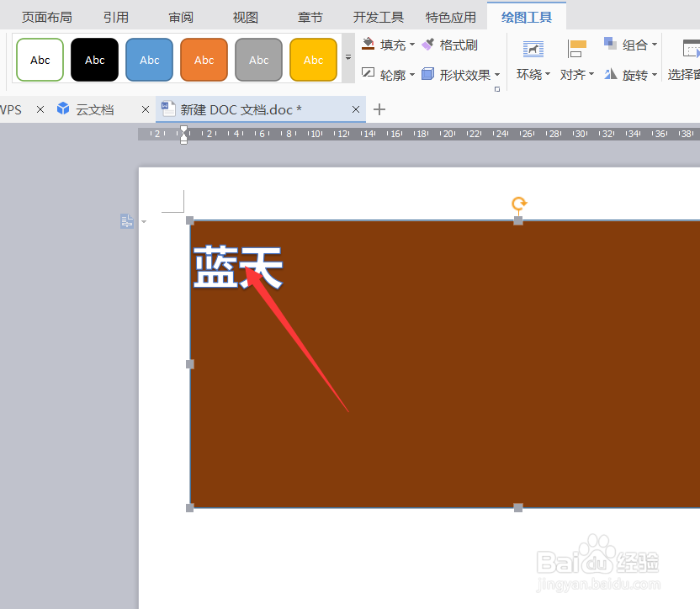Apply the black Abc shape style
The height and width of the screenshot is (609, 700).
94,60
